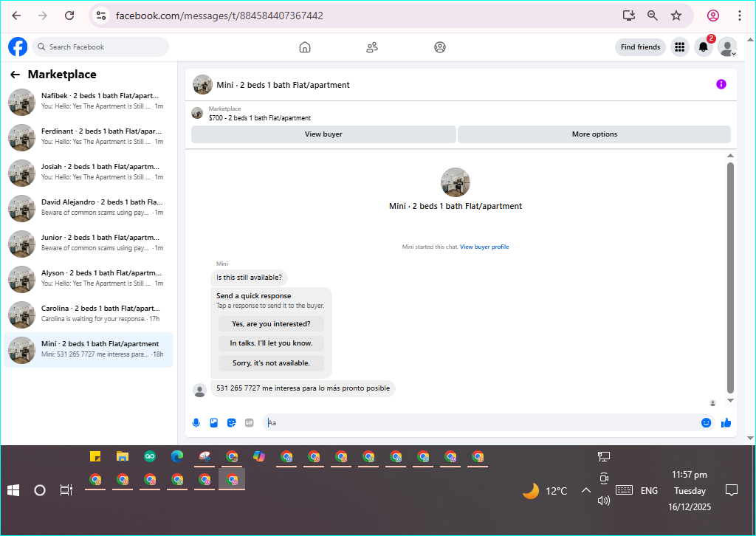The image size is (756, 536).
Task: Open Carolina conversation
Action: point(89,314)
